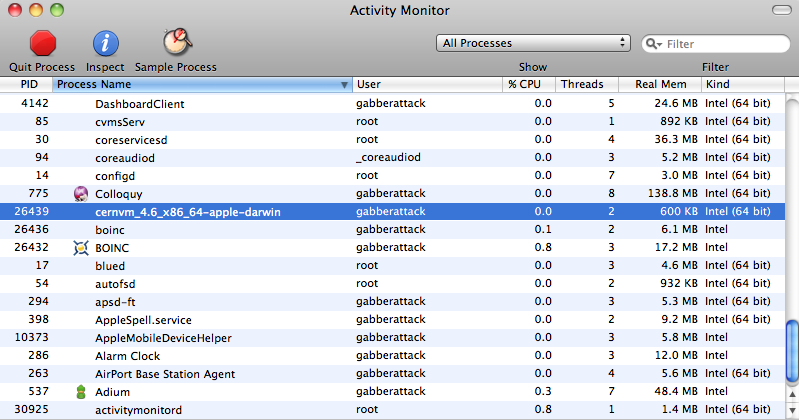Click the 600 KB memory value

coord(679,212)
